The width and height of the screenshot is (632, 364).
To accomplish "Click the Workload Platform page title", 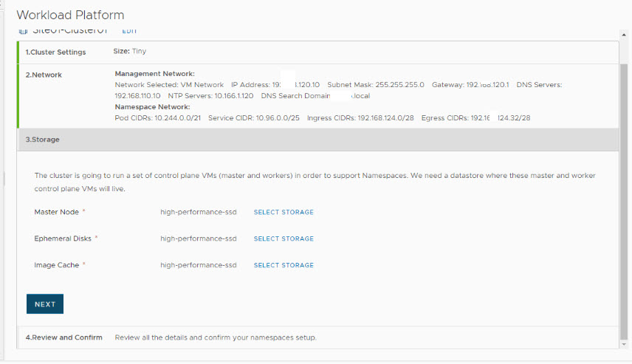I will point(70,15).
